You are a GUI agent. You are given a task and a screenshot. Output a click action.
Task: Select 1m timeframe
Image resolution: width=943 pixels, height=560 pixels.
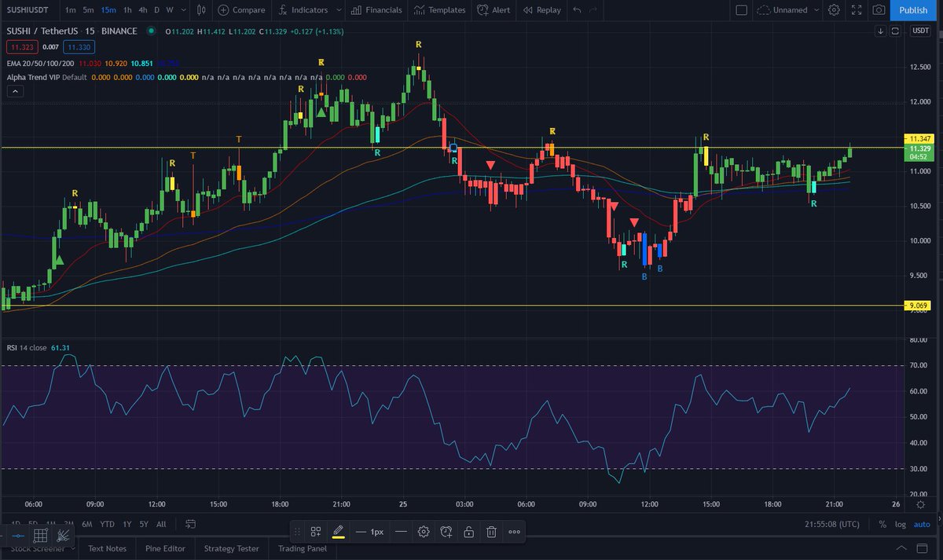[x=71, y=10]
